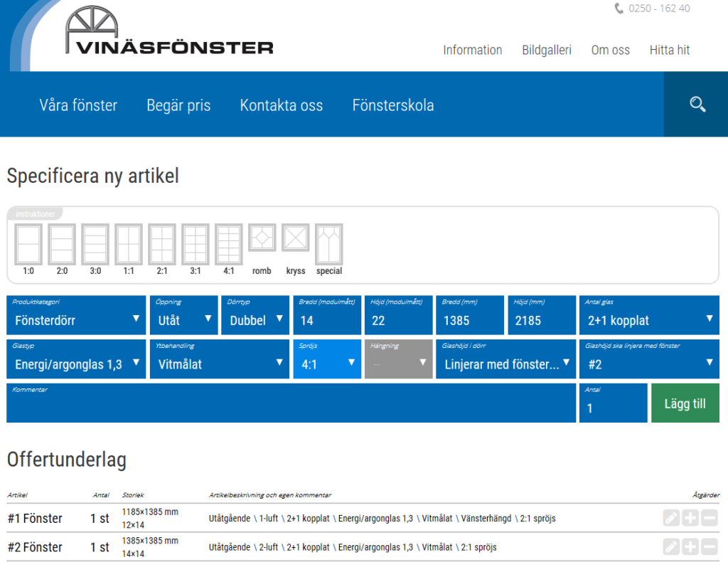728x572 pixels.
Task: Open the Hitta hit link
Action: [670, 50]
